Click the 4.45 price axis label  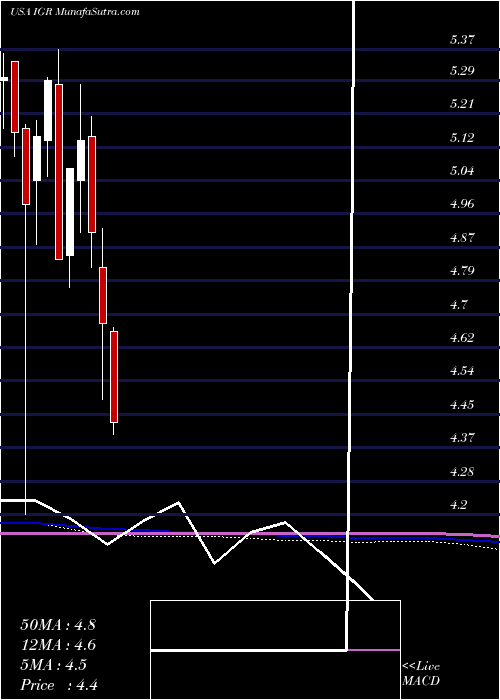[x=462, y=405]
